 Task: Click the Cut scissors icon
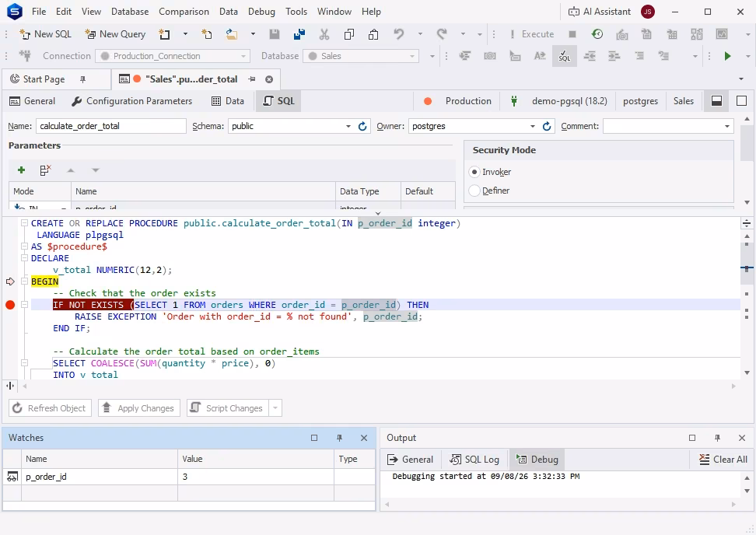[324, 34]
